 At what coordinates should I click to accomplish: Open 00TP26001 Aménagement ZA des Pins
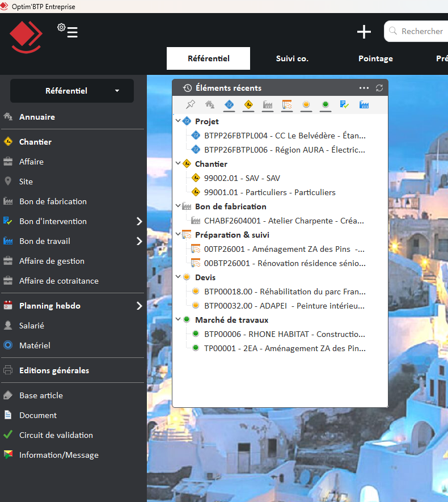(x=284, y=249)
